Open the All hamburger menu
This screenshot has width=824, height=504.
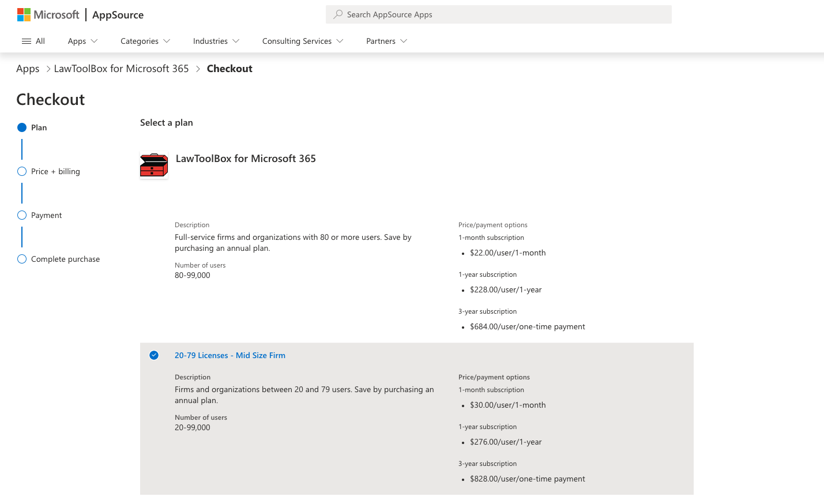point(33,41)
